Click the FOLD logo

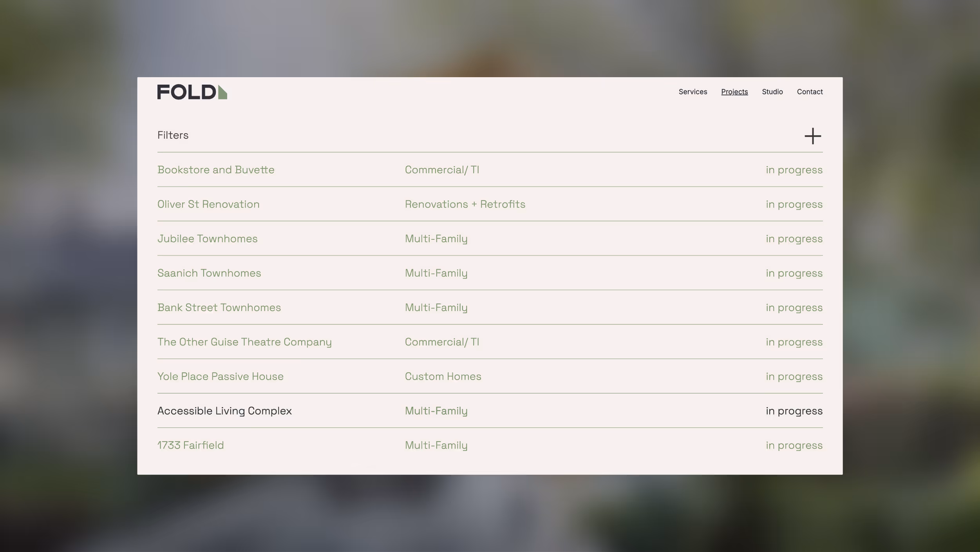[x=192, y=92]
